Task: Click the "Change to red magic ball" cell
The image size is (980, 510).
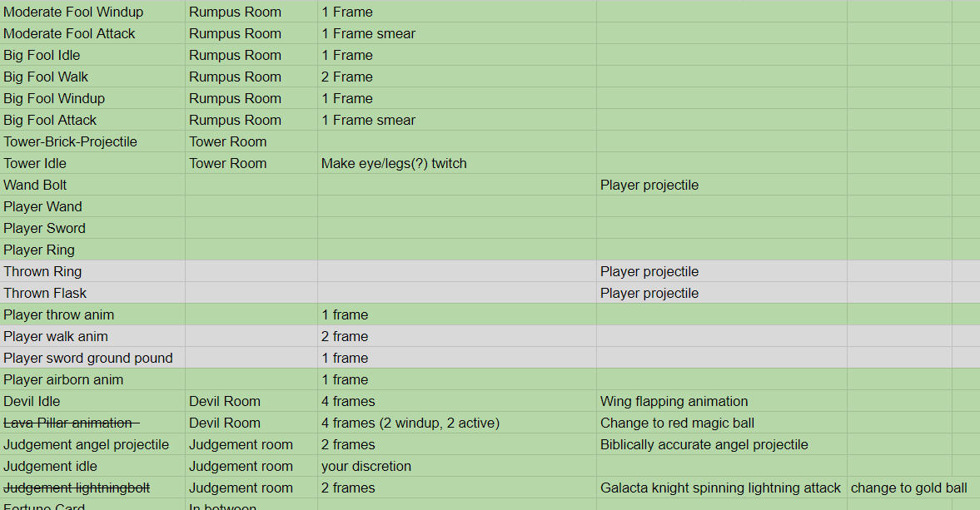Action: (x=677, y=423)
